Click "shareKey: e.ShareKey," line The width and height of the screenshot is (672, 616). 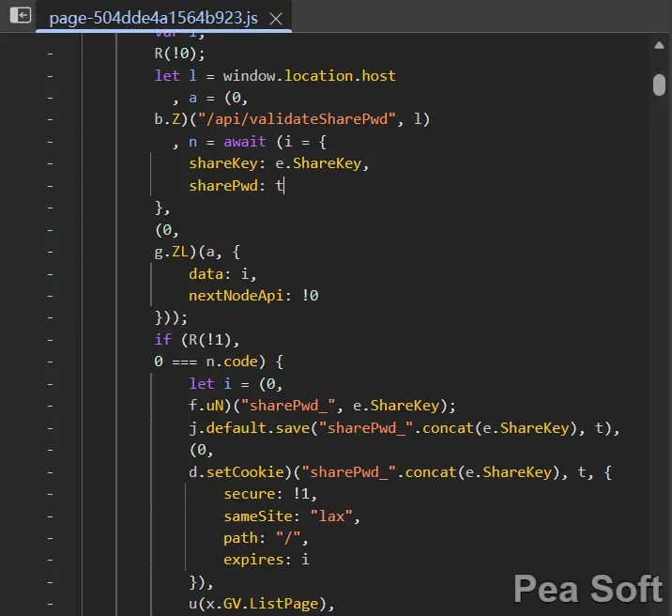coord(279,163)
